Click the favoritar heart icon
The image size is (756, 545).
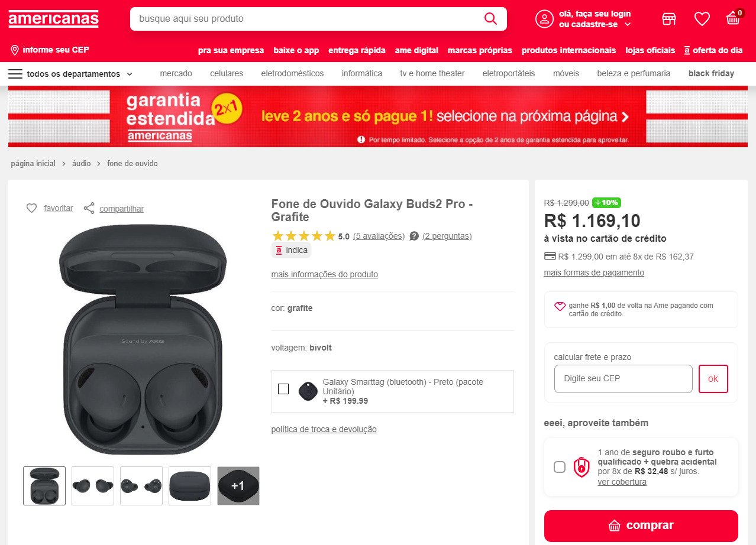click(32, 208)
